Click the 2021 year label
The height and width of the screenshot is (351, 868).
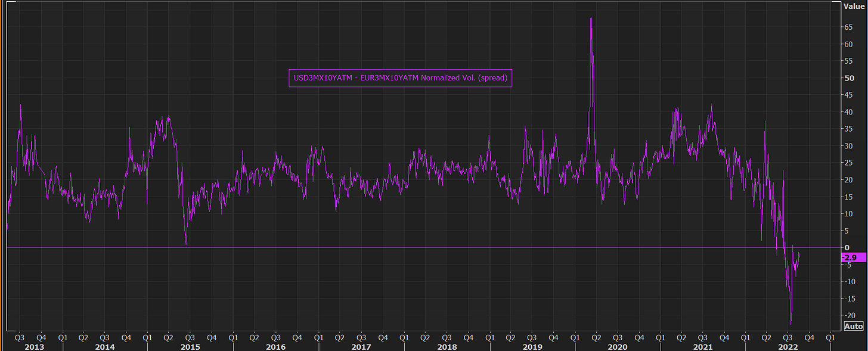tap(703, 346)
